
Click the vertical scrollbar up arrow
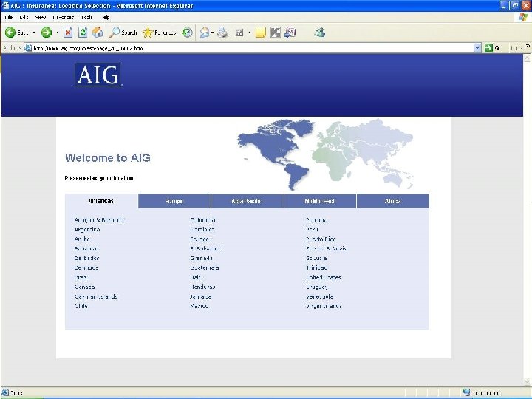coord(528,58)
